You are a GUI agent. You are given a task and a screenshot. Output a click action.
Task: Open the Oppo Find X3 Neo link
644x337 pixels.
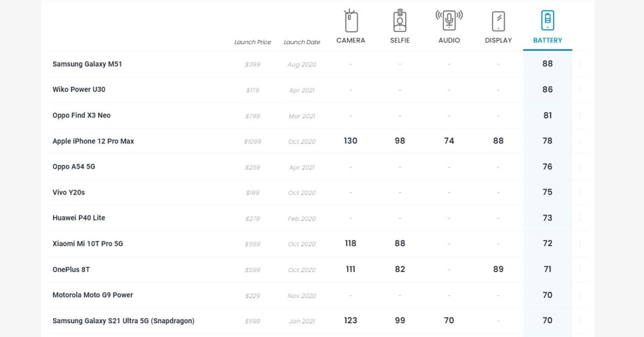tap(81, 115)
